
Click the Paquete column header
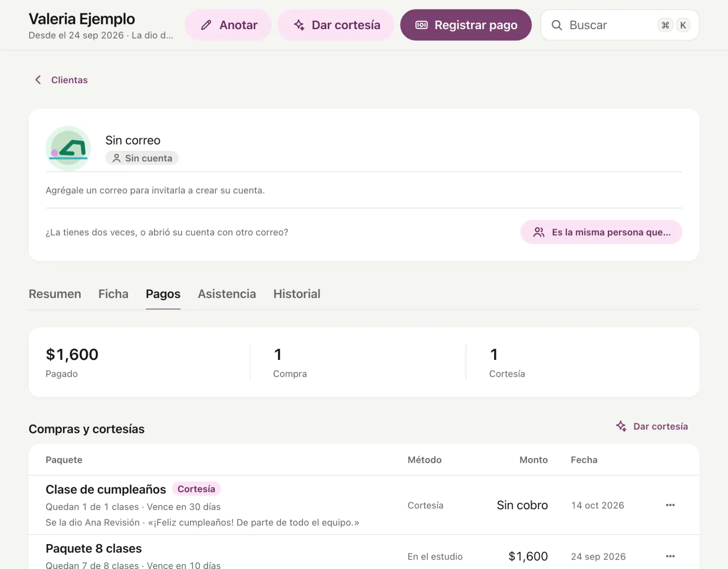[64, 460]
